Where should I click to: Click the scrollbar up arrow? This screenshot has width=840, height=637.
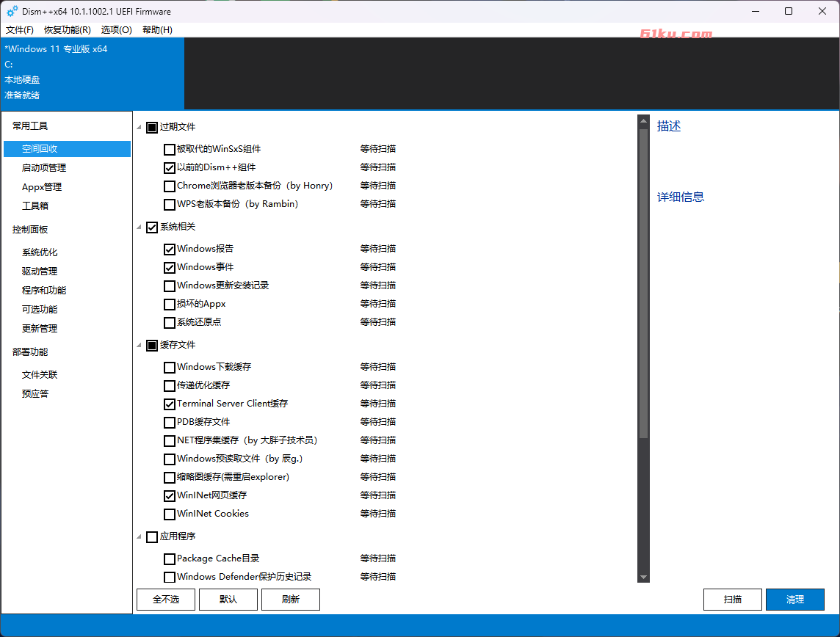643,121
